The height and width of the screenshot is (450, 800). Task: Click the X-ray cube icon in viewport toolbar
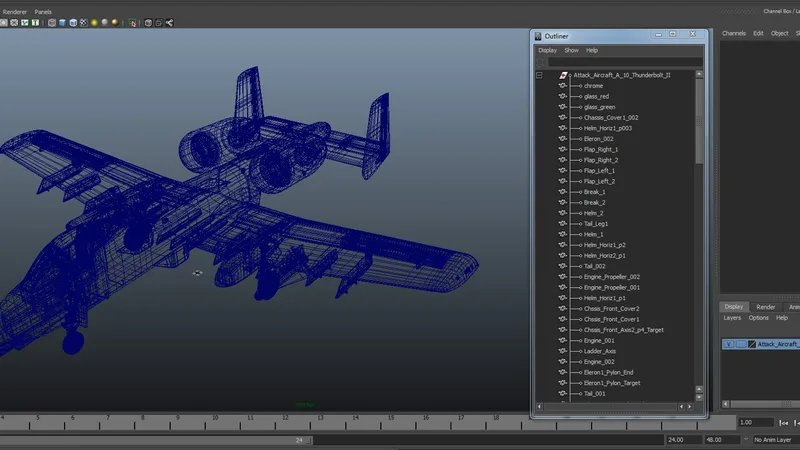click(x=148, y=22)
